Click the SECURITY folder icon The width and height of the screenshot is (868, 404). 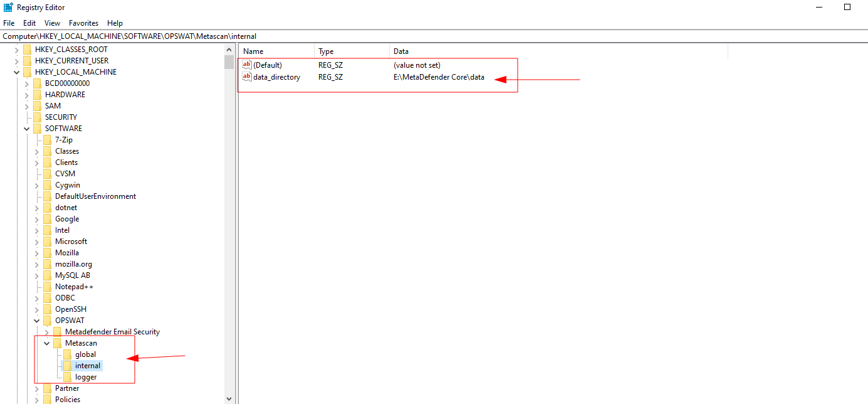point(37,117)
